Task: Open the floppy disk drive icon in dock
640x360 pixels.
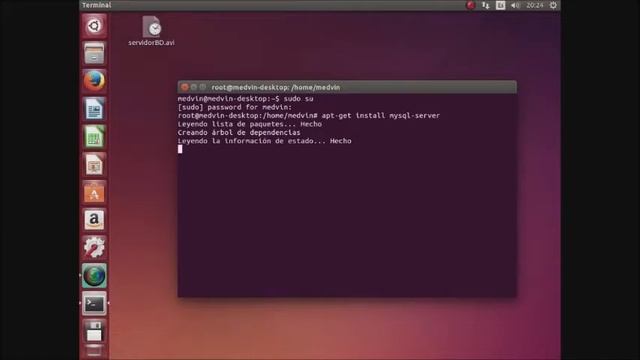Action: point(94,331)
